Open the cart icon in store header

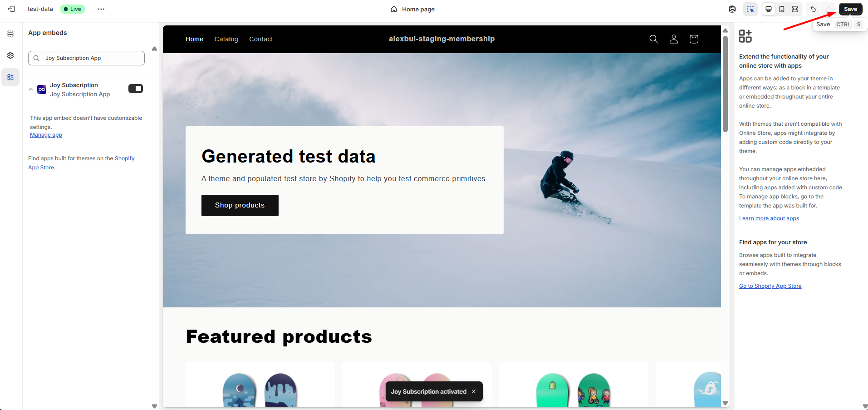tap(694, 39)
